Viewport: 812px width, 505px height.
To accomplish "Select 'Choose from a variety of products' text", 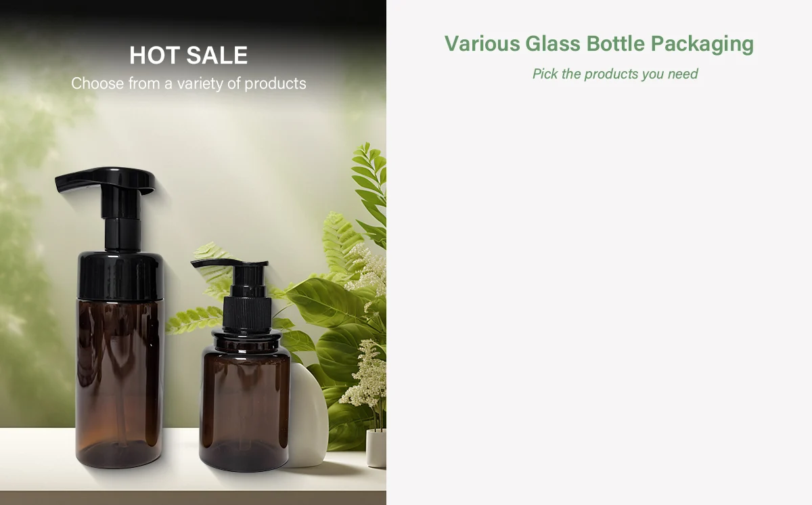I will coord(188,84).
